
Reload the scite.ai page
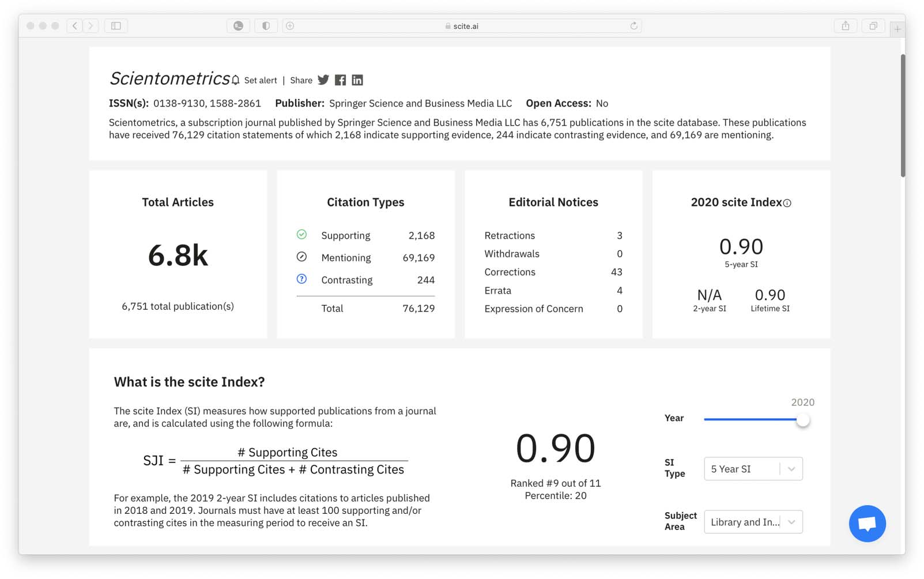click(633, 26)
